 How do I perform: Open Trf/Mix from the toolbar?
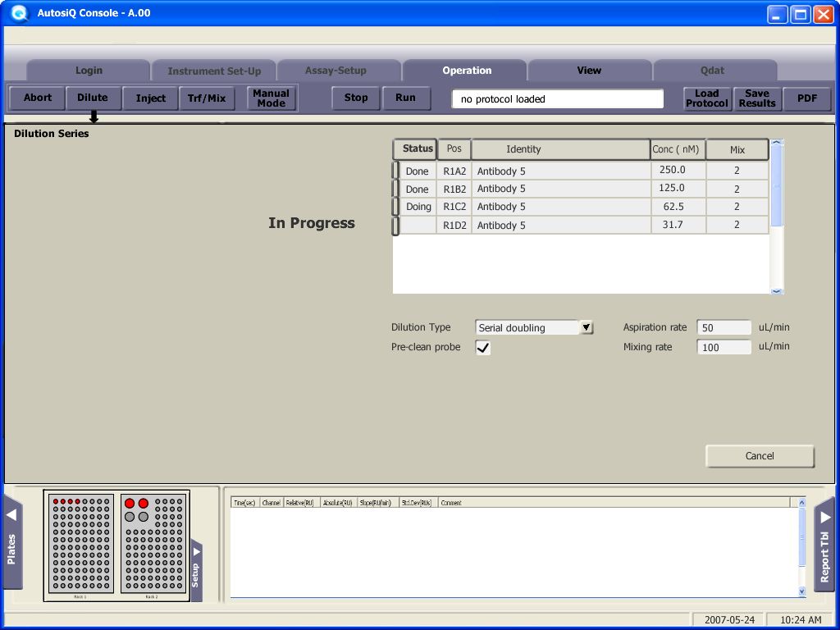(x=207, y=98)
